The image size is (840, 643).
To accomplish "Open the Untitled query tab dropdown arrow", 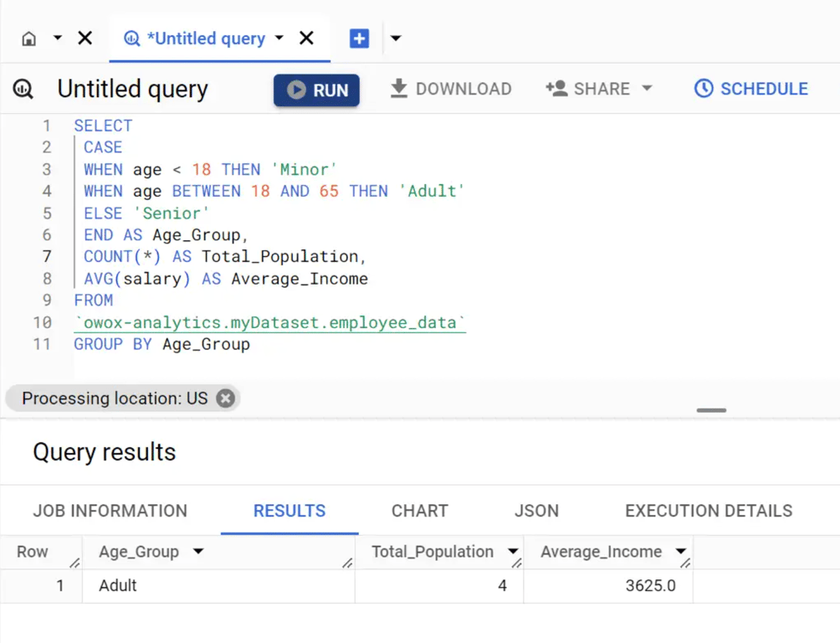I will click(x=279, y=38).
